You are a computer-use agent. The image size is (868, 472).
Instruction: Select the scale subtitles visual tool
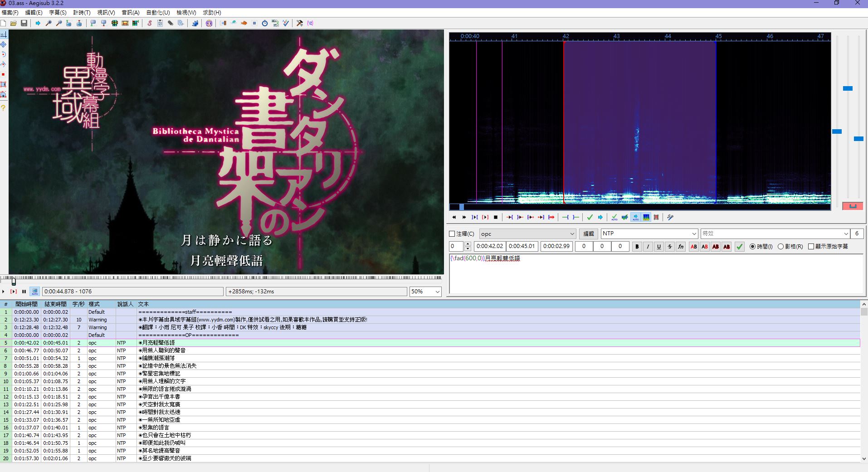coord(3,74)
